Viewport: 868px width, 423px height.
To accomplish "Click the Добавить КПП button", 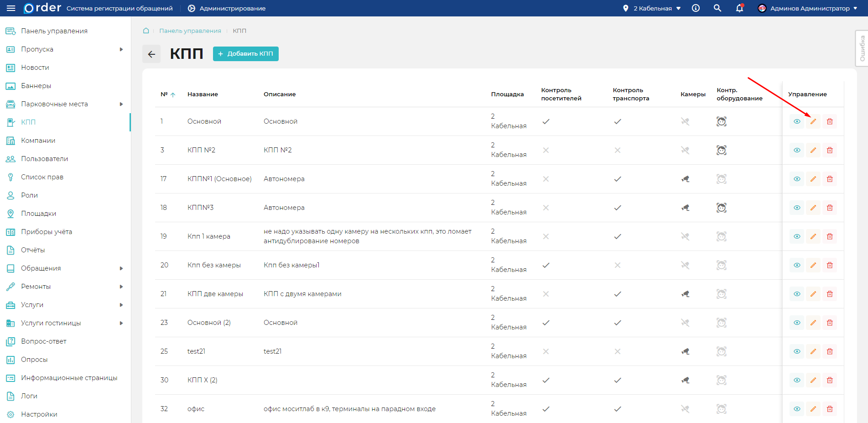I will tap(245, 54).
